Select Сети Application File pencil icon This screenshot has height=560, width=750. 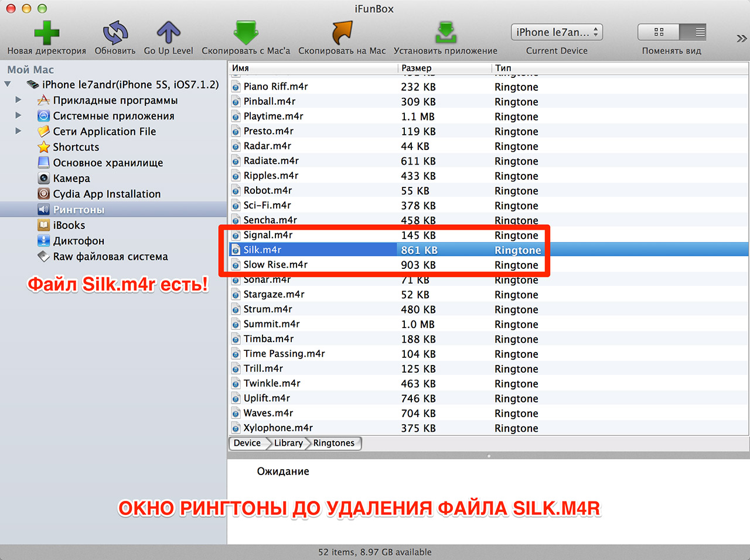point(43,131)
